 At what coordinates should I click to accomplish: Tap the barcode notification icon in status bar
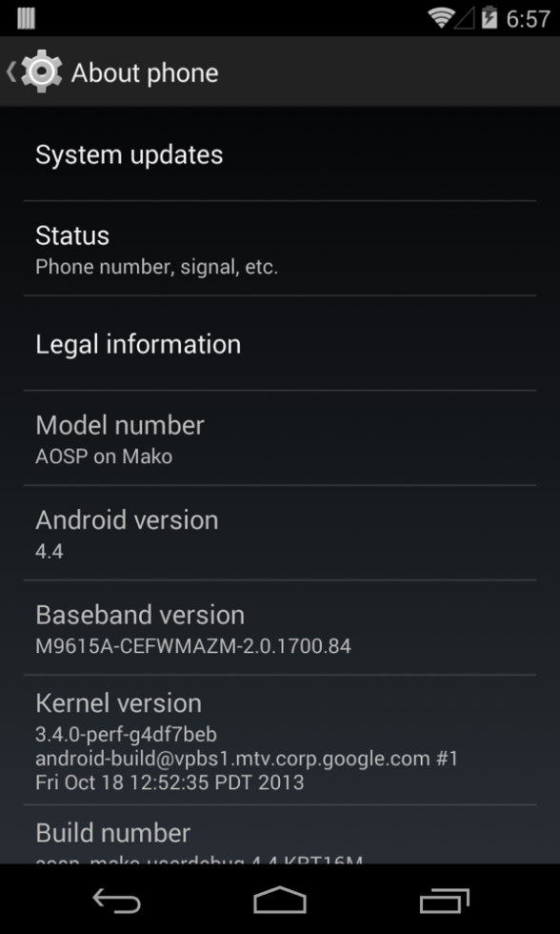pos(26,18)
